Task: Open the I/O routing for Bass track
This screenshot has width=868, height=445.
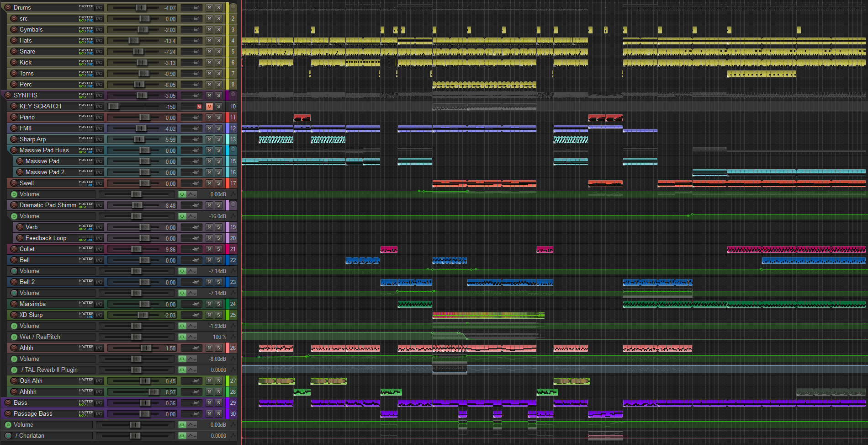Action: [x=99, y=403]
